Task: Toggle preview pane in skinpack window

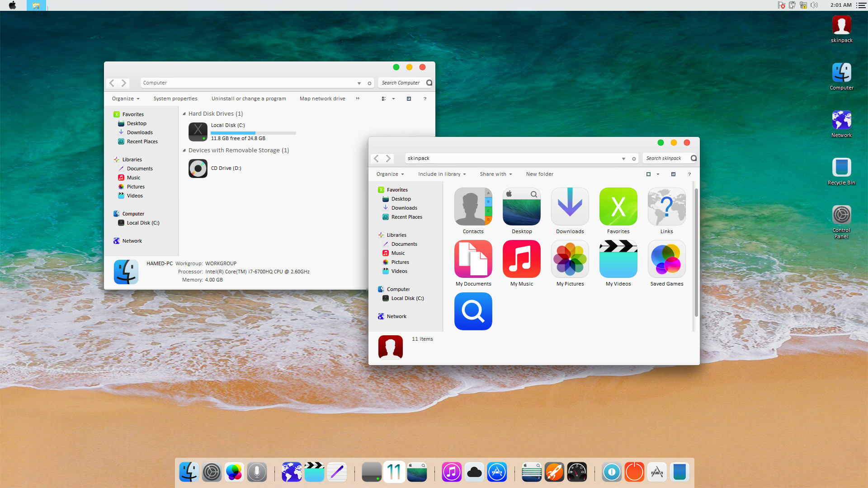Action: tap(673, 174)
